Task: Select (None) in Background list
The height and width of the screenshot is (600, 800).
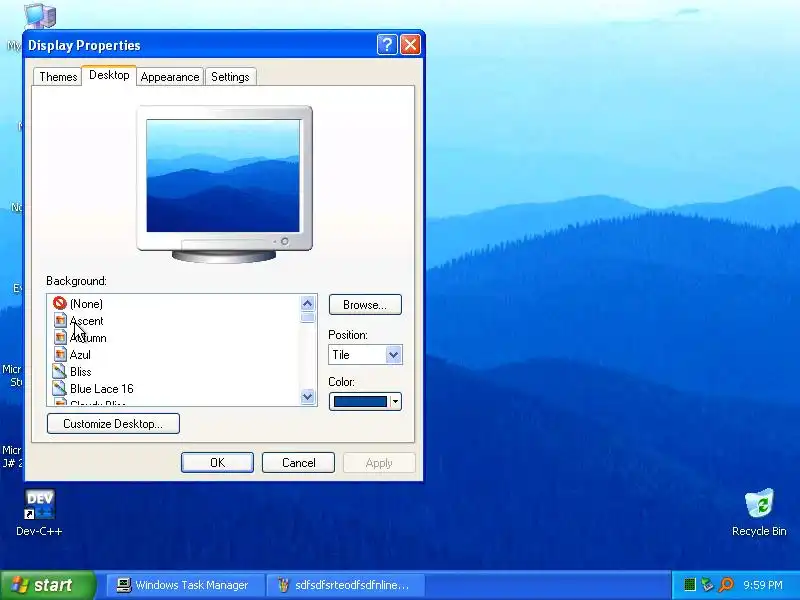Action: tap(86, 304)
